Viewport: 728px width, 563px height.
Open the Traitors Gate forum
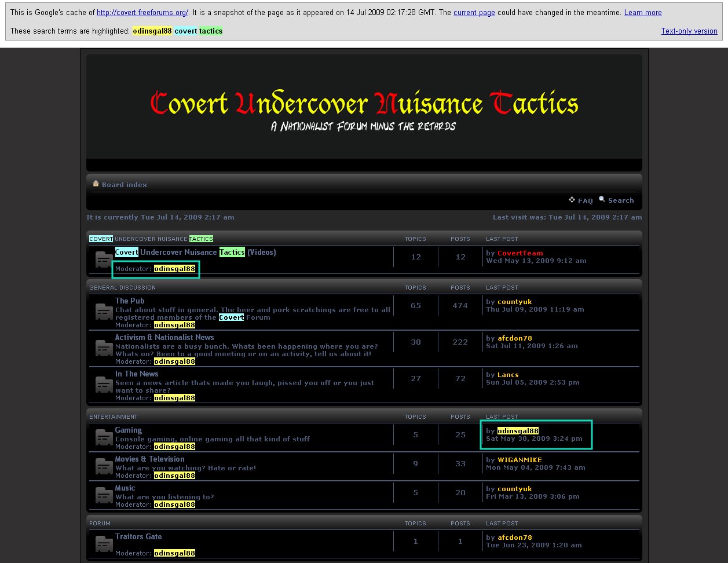coord(138,536)
